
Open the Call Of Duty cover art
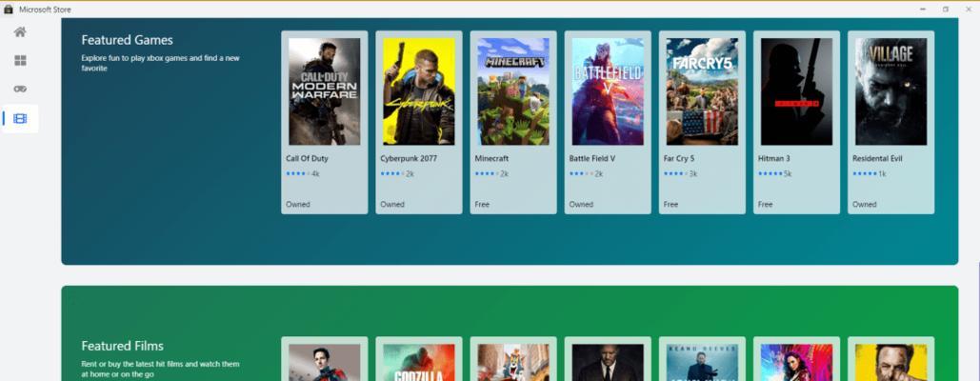[325, 91]
